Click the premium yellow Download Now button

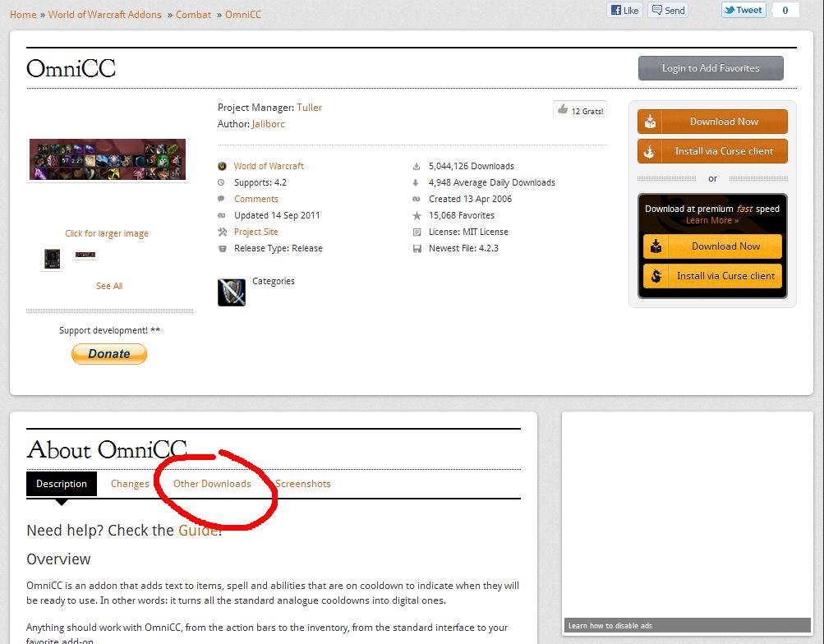click(712, 246)
